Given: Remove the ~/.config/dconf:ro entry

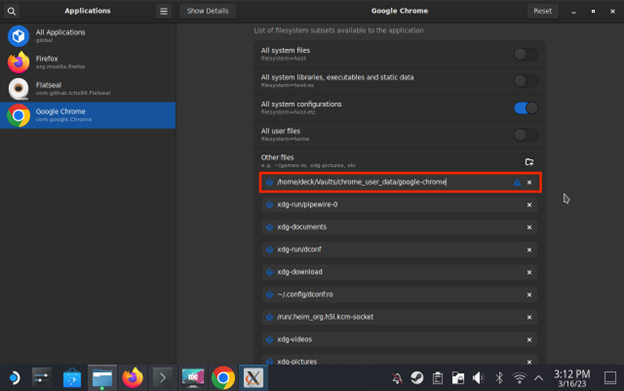Looking at the screenshot, I should [x=529, y=295].
